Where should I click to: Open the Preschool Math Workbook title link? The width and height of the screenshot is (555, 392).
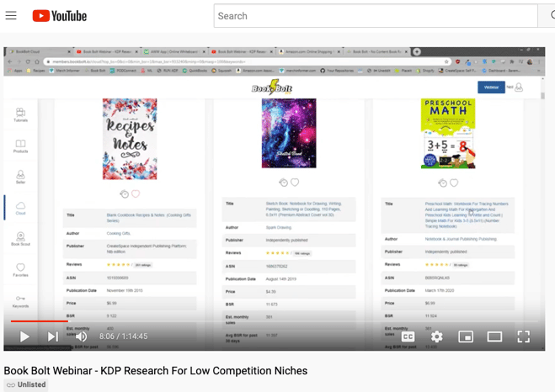click(467, 215)
